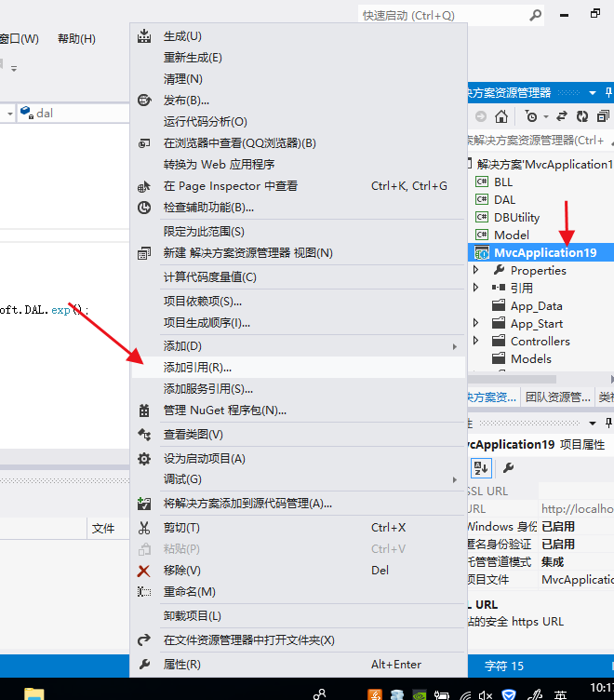This screenshot has height=700, width=614.
Task: Click the source control add icon
Action: pos(143,504)
